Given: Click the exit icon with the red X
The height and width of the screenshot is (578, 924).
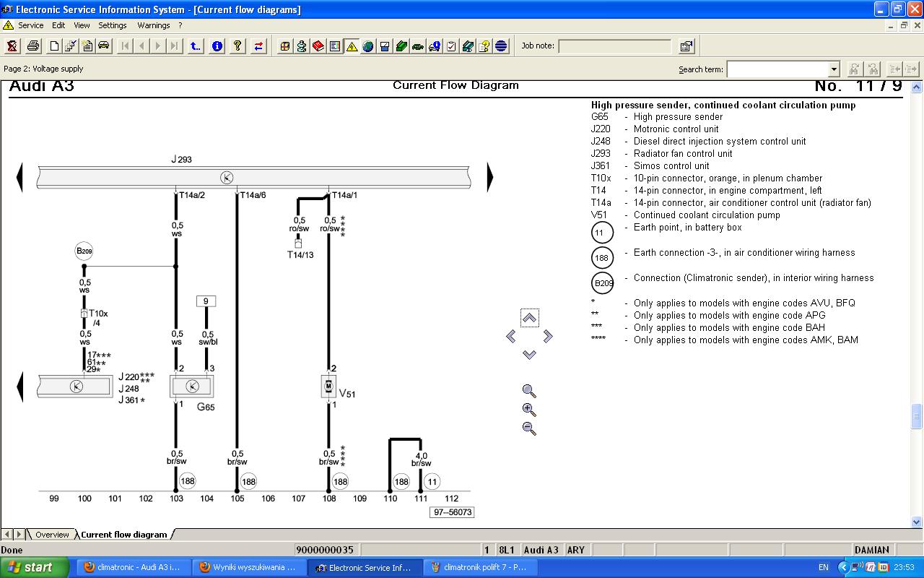Looking at the screenshot, I should 12,46.
